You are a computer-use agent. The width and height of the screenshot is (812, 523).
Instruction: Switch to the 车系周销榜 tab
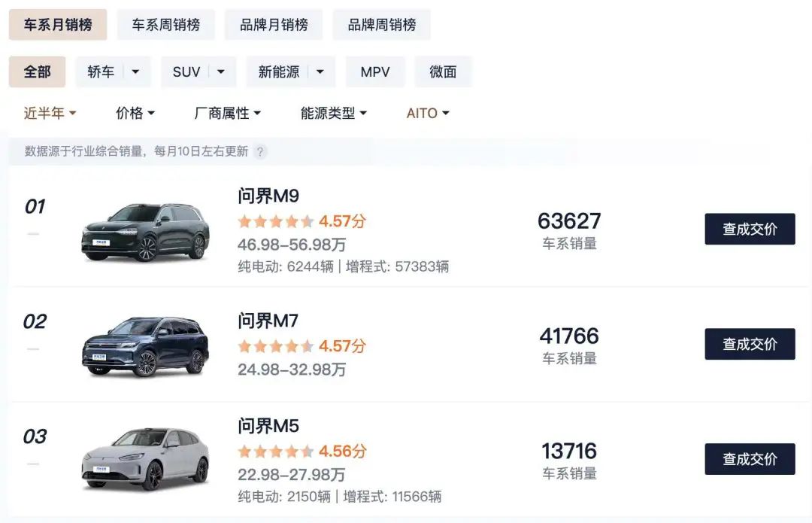click(166, 25)
